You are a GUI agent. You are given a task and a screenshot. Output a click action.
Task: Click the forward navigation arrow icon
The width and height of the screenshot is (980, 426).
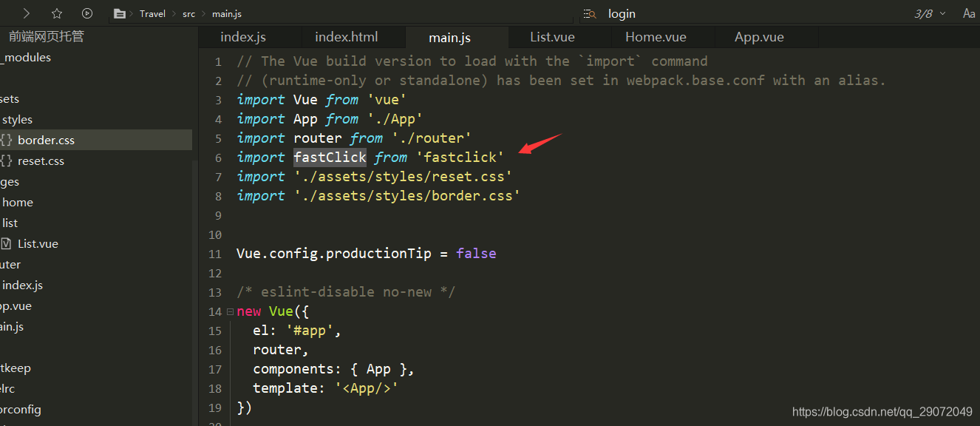[27, 13]
